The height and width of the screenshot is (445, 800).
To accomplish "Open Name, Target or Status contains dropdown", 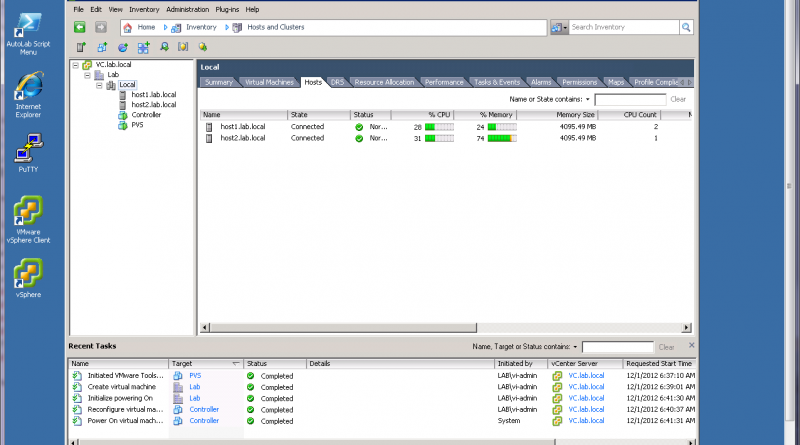I will coord(575,347).
